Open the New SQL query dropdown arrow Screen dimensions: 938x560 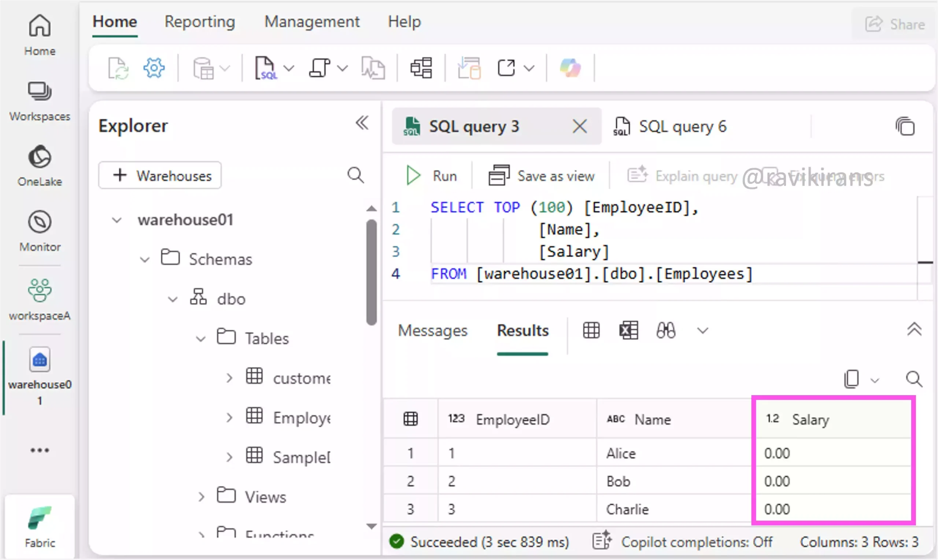tap(289, 69)
